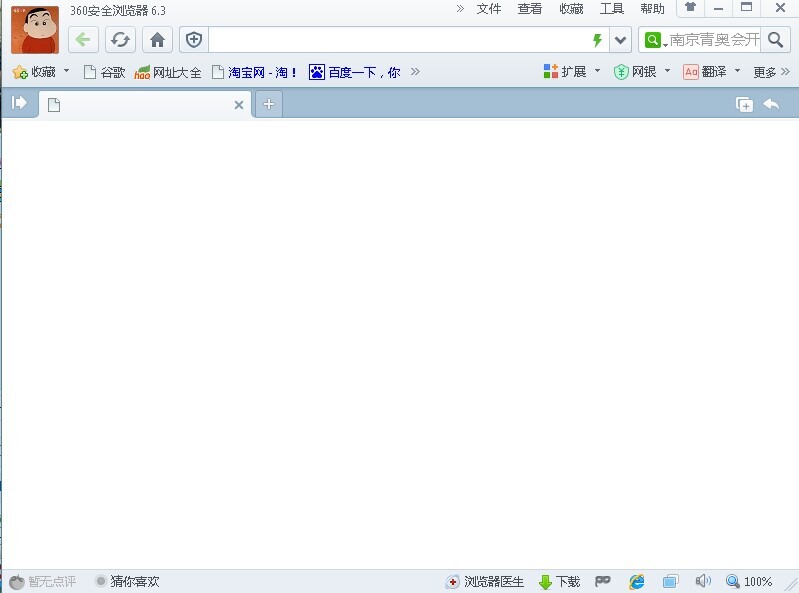Open the 扩展 extensions dropdown

572,72
